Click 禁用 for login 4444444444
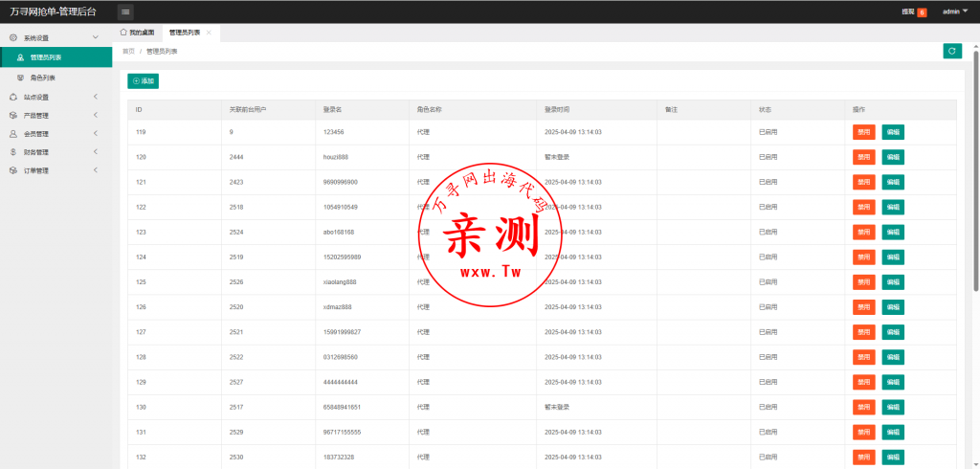 864,382
